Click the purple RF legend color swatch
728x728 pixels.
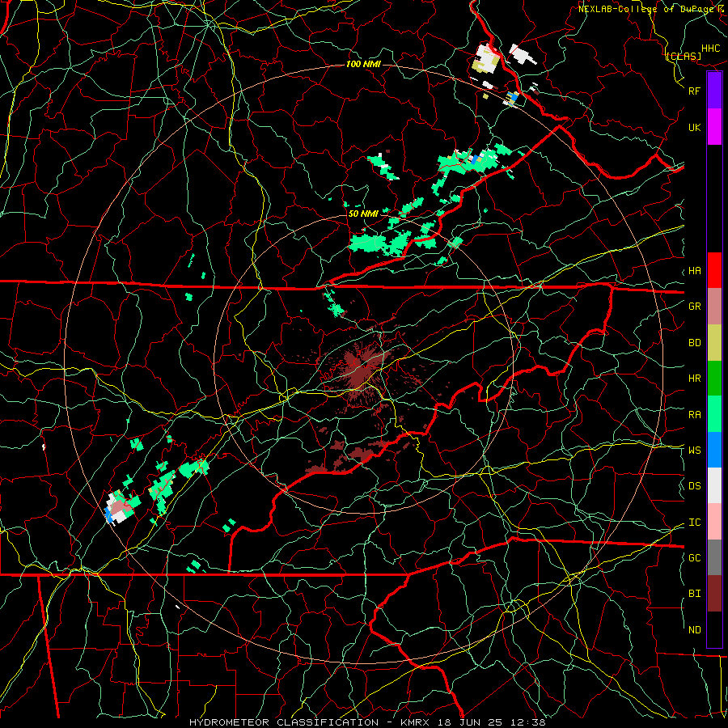coord(714,91)
